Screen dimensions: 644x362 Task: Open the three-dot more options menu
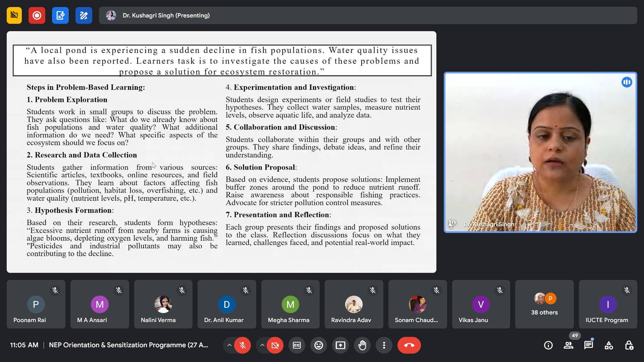click(x=384, y=345)
